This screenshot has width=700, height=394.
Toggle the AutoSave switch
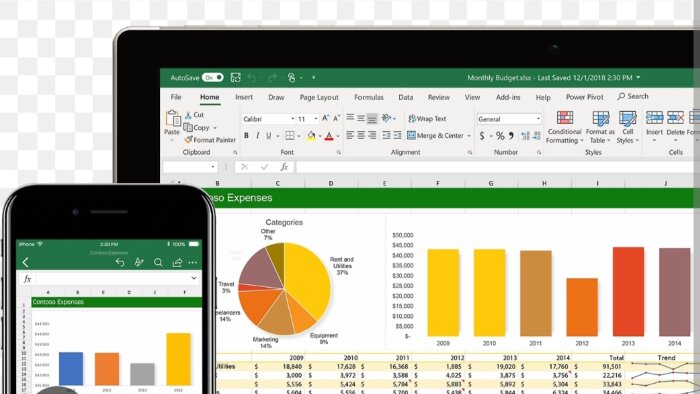(212, 78)
